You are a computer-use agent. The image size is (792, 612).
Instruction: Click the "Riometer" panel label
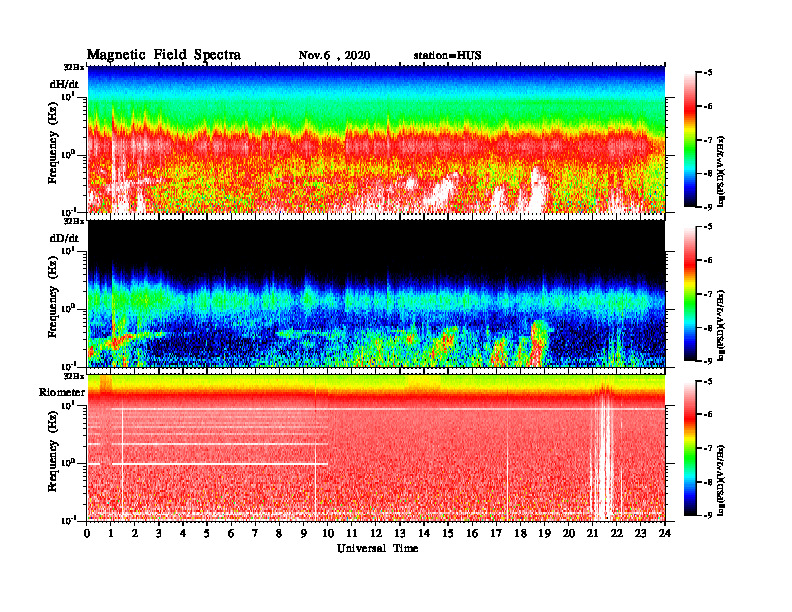pos(62,392)
